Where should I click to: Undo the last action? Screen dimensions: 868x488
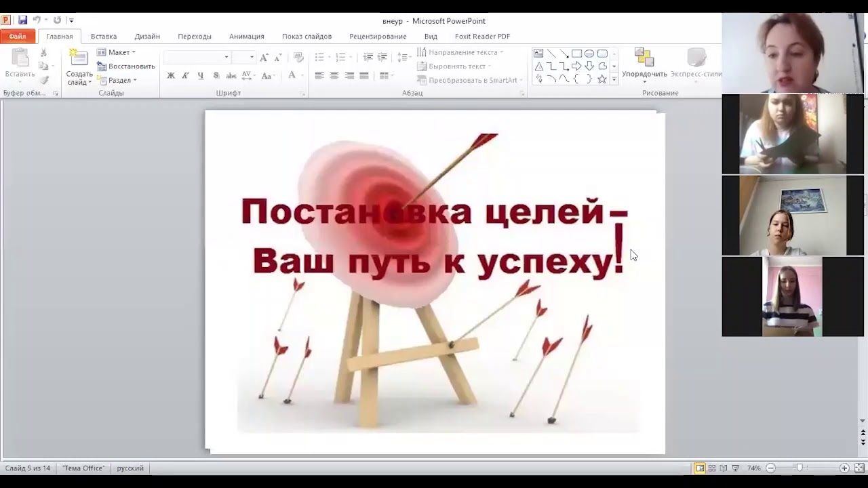click(37, 20)
